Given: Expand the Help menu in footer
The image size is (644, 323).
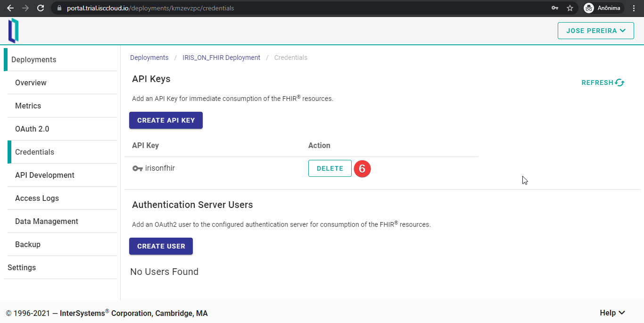Looking at the screenshot, I should [612, 313].
